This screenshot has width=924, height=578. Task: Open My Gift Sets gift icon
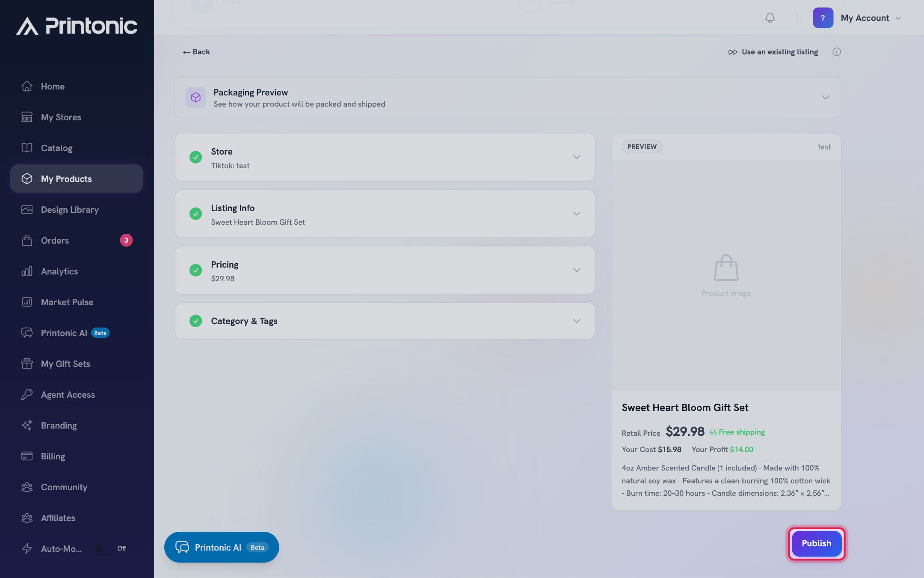point(27,363)
